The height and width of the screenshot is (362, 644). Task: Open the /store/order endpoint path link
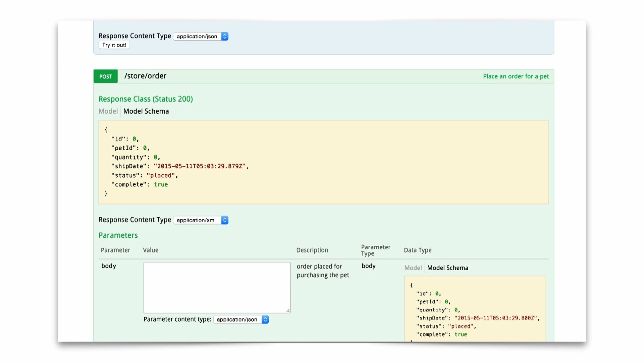coord(145,76)
